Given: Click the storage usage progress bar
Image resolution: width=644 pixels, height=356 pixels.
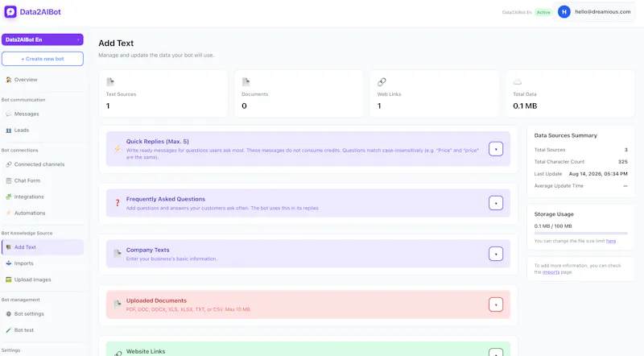Looking at the screenshot, I should (580, 234).
